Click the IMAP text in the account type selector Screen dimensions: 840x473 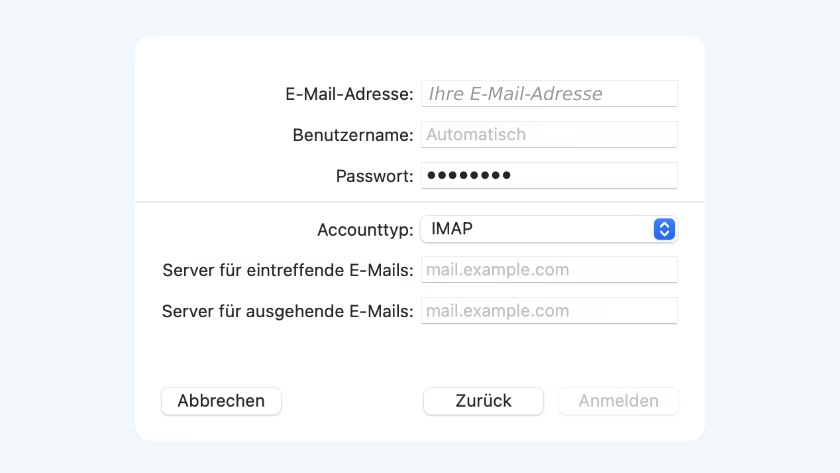click(x=452, y=229)
